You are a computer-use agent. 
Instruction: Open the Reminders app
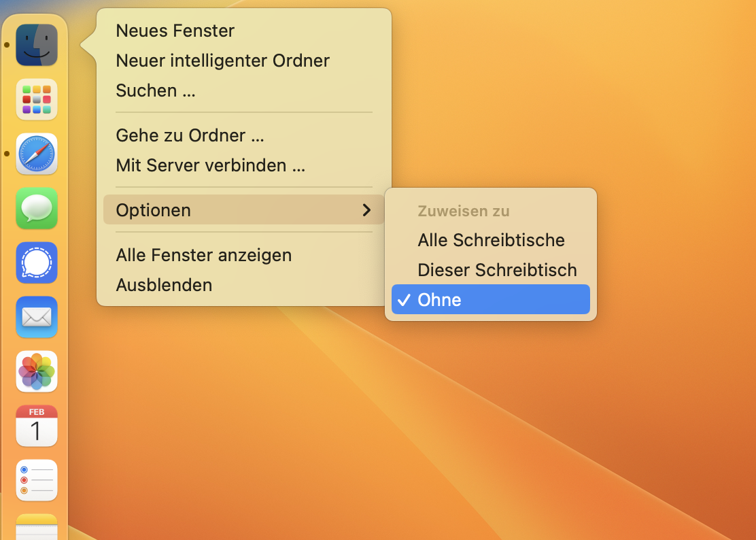tap(37, 480)
